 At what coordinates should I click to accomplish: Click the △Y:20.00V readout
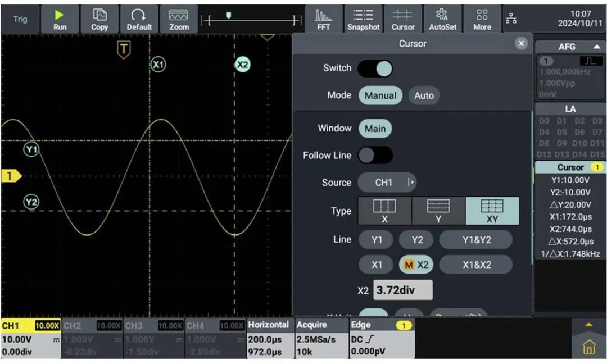click(x=570, y=204)
